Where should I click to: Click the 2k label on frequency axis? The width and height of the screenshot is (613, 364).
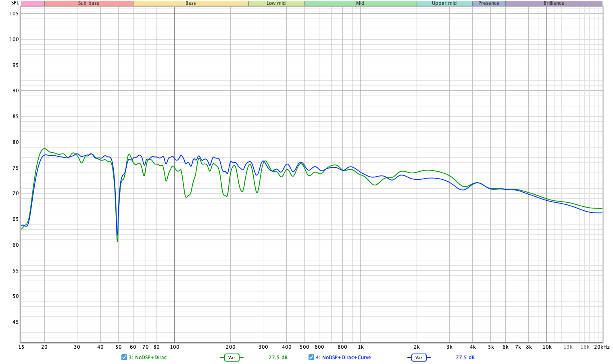click(x=417, y=347)
